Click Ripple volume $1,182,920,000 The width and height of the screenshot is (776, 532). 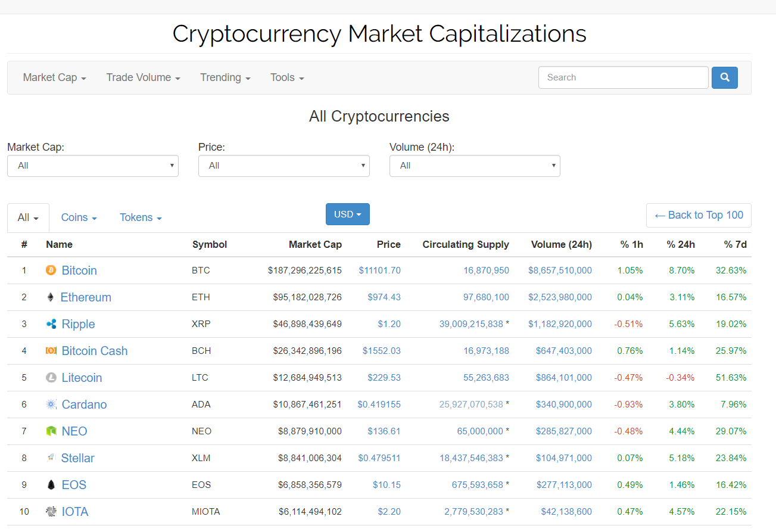click(560, 324)
